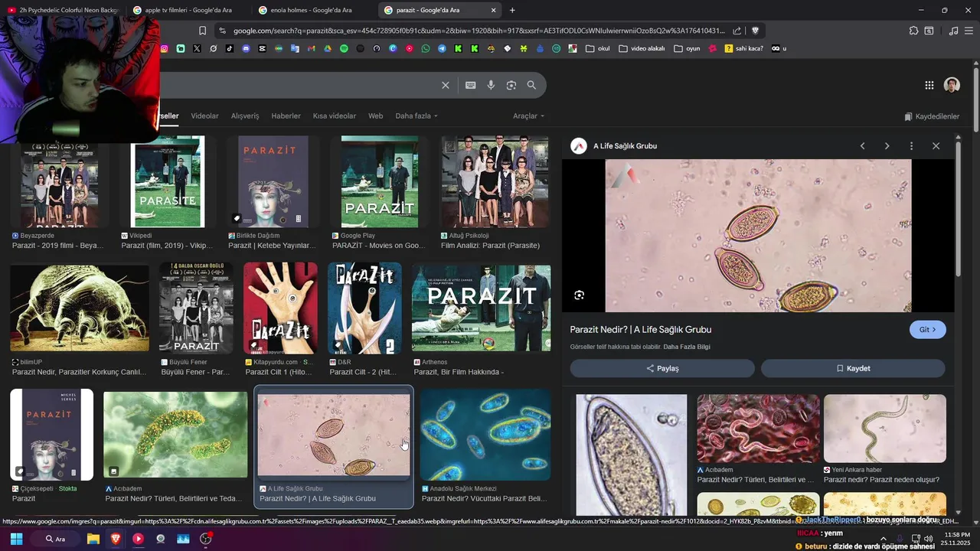This screenshot has width=980, height=551.
Task: Expand the 'Daha fazla' search filter dropdown
Action: pos(416,116)
